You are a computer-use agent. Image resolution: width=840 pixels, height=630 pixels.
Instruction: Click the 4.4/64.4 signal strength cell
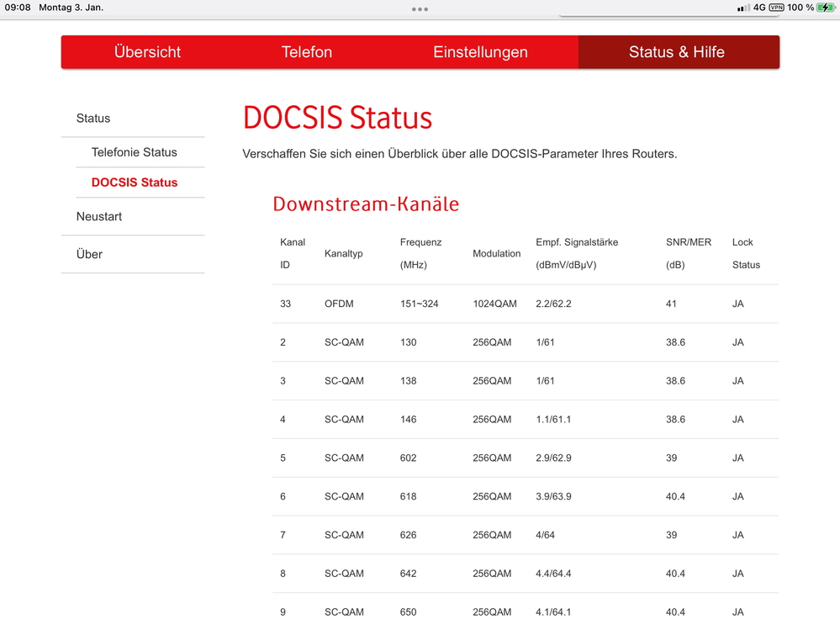553,574
